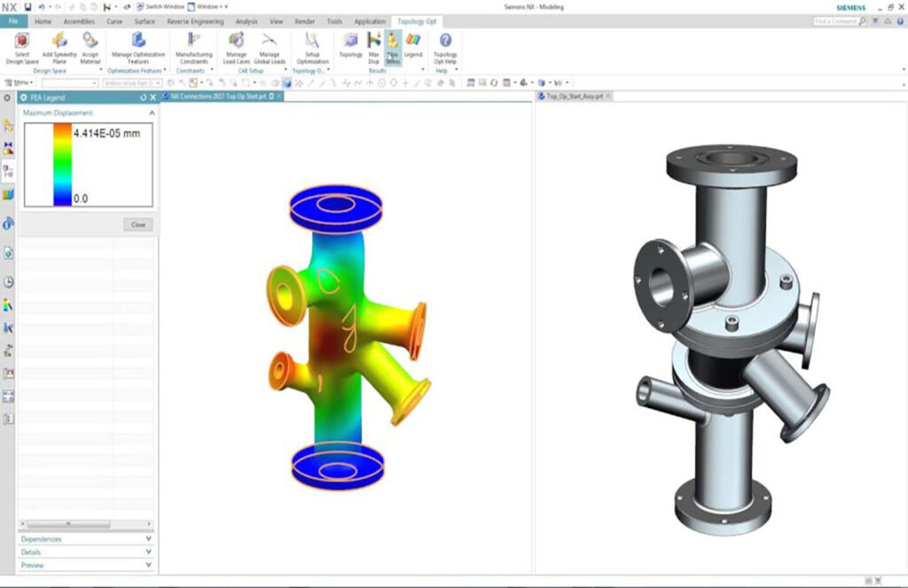The image size is (908, 588).
Task: Expand the Dependencies section
Action: (86, 538)
